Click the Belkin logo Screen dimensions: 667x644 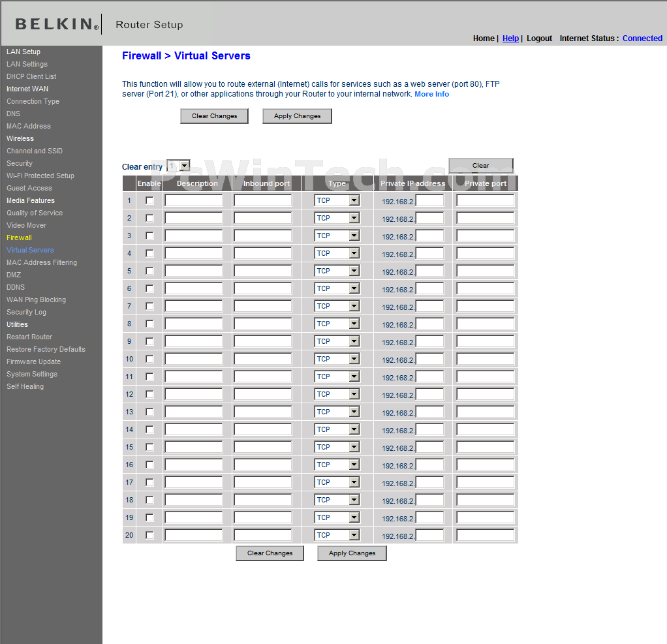tap(57, 24)
